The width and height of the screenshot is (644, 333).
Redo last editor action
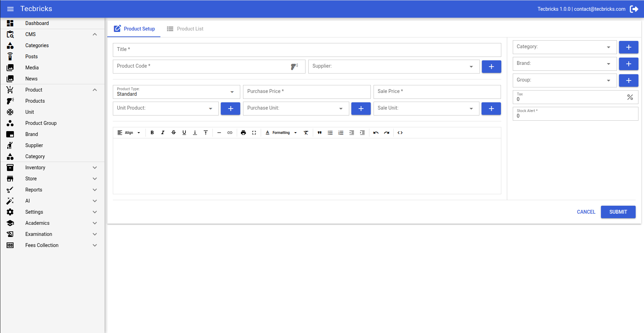387,133
